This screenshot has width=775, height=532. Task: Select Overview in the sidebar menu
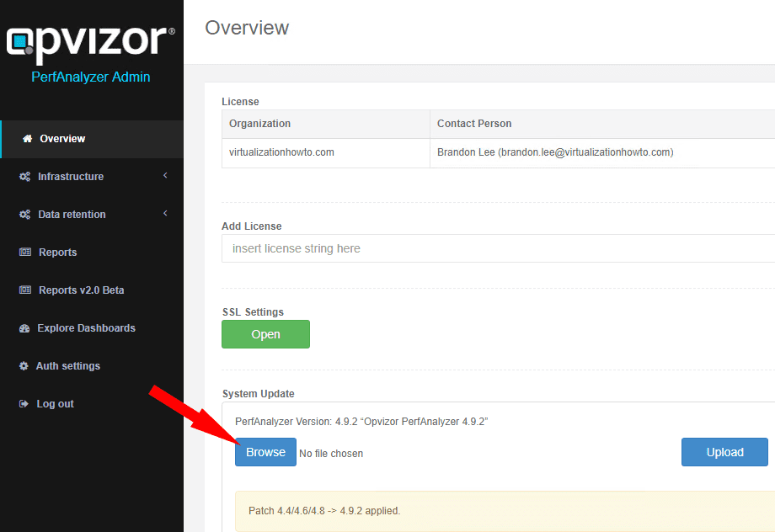click(59, 139)
